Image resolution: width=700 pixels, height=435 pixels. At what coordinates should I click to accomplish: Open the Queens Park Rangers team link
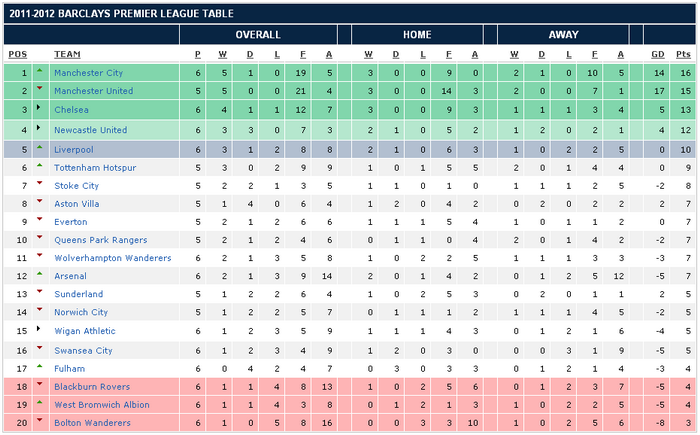(100, 240)
